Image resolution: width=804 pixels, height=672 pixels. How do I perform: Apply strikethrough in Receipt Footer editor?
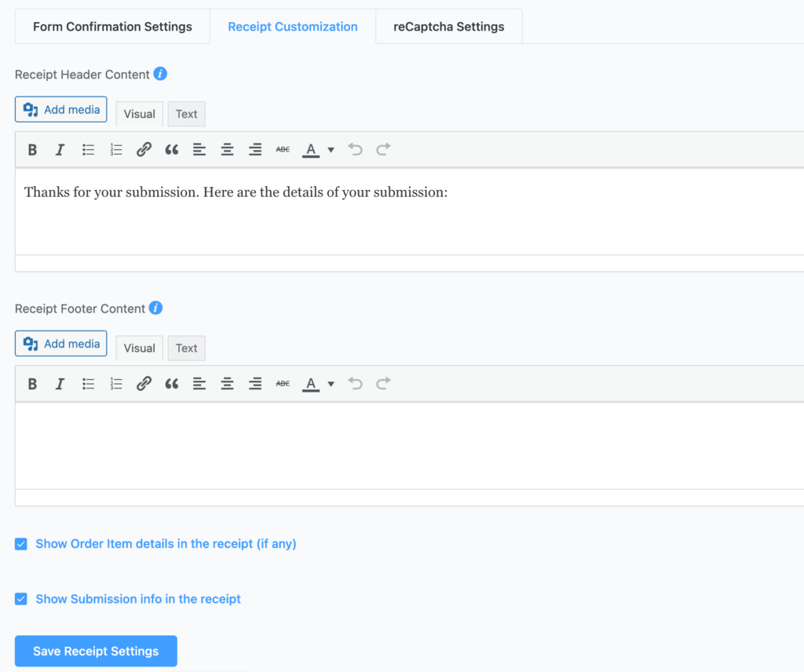[x=283, y=384]
